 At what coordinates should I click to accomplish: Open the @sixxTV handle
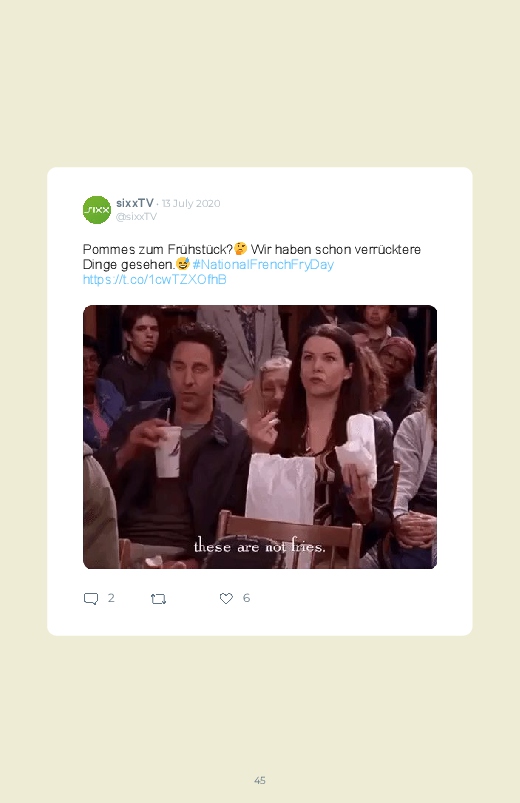[136, 216]
